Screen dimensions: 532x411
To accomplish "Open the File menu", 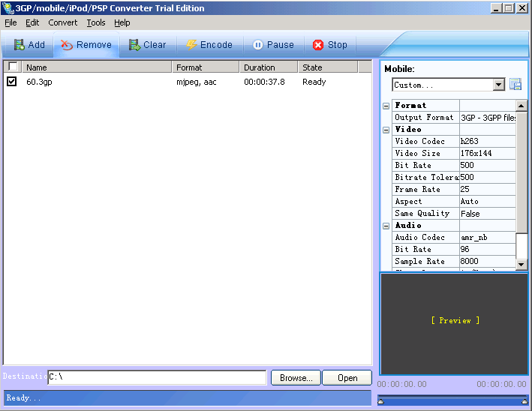I will [11, 22].
